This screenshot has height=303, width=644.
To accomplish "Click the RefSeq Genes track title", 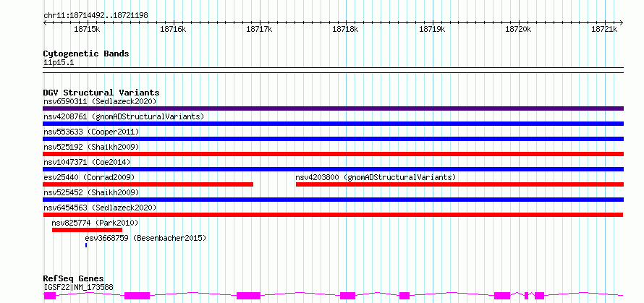I will [x=73, y=279].
